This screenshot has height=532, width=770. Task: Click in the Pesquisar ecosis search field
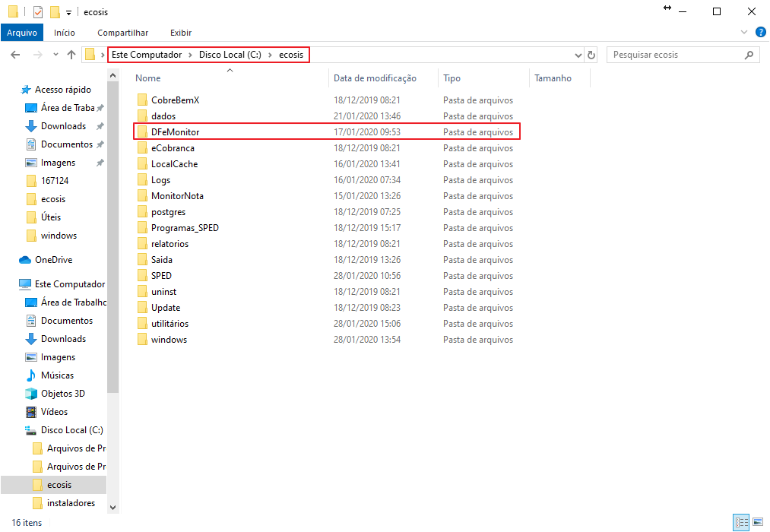[677, 55]
